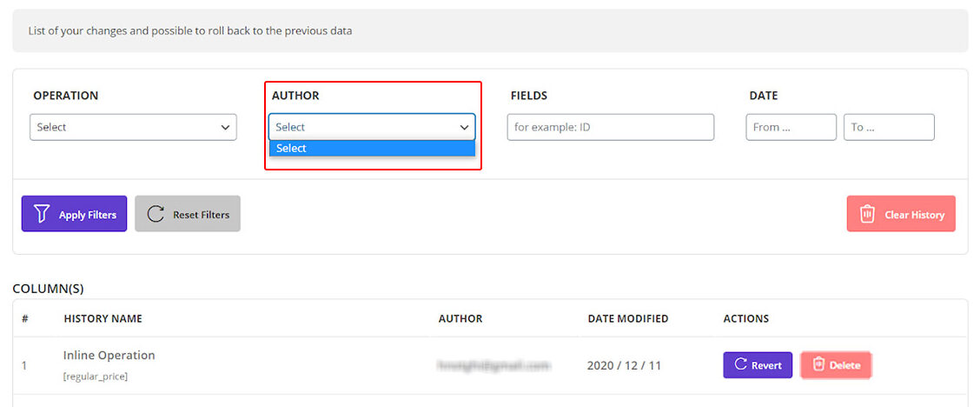
Task: Click the funnel icon on Apply Filters
Action: [x=41, y=214]
